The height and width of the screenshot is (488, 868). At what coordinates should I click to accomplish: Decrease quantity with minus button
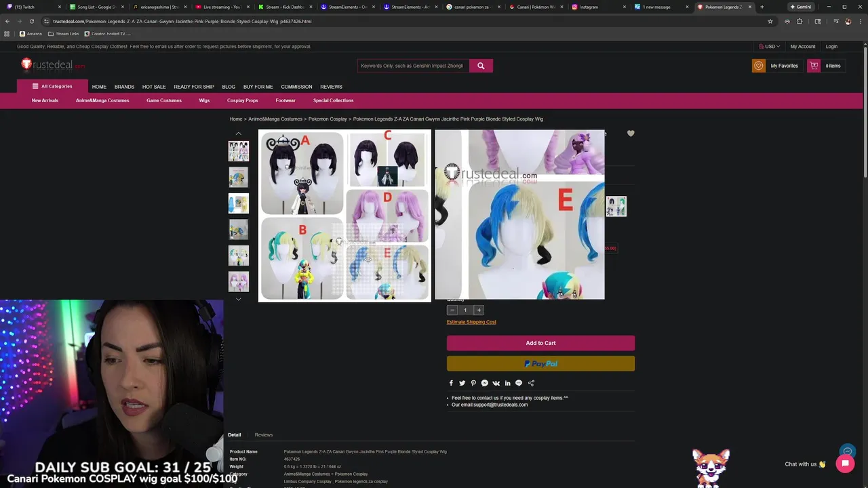452,310
